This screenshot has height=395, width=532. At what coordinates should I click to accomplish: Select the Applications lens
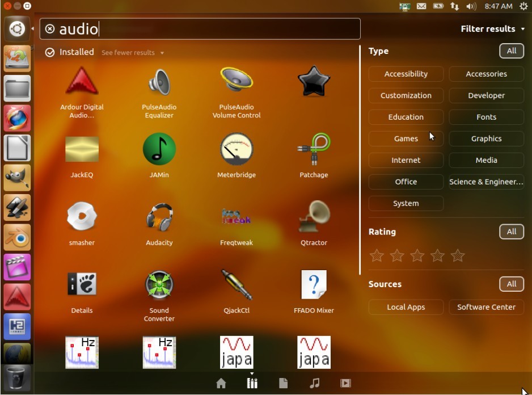tap(252, 383)
